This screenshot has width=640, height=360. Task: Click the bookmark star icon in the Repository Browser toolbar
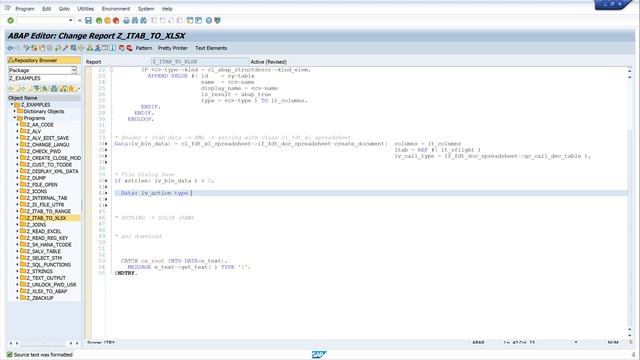click(x=71, y=89)
